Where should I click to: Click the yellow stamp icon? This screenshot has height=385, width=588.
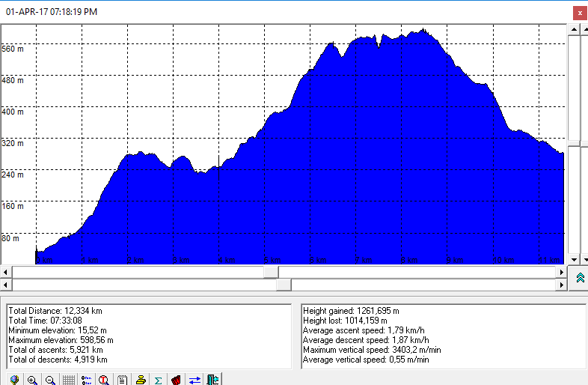coord(140,380)
